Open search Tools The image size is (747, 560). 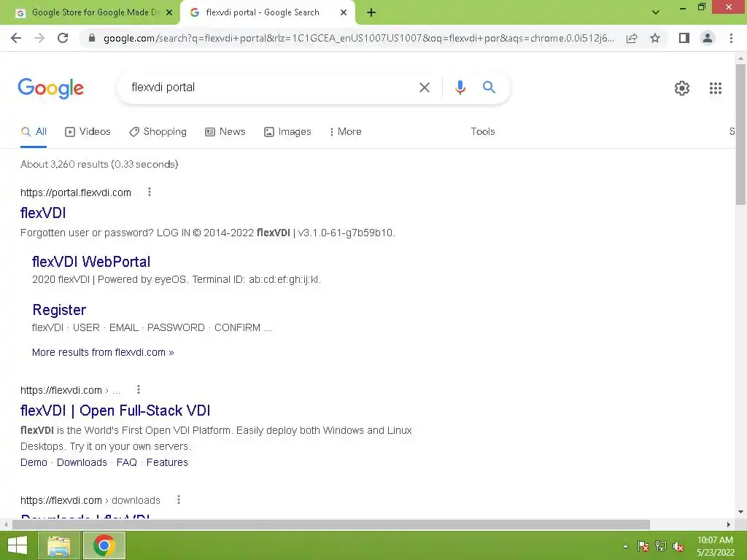[483, 132]
